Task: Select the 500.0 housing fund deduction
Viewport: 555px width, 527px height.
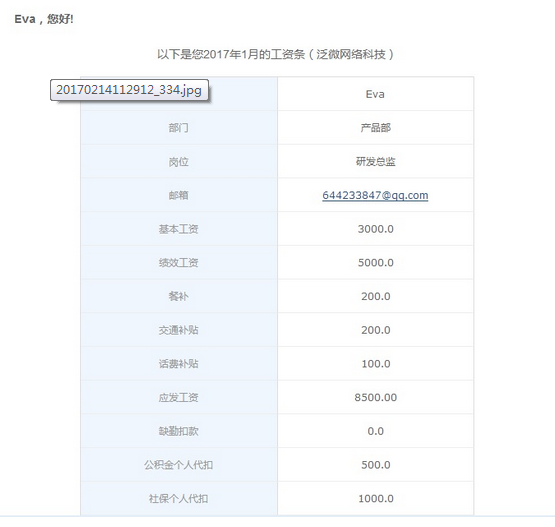Action: point(376,465)
